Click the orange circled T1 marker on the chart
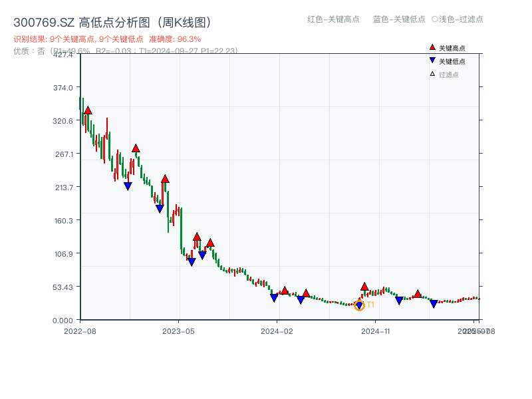 coord(360,305)
